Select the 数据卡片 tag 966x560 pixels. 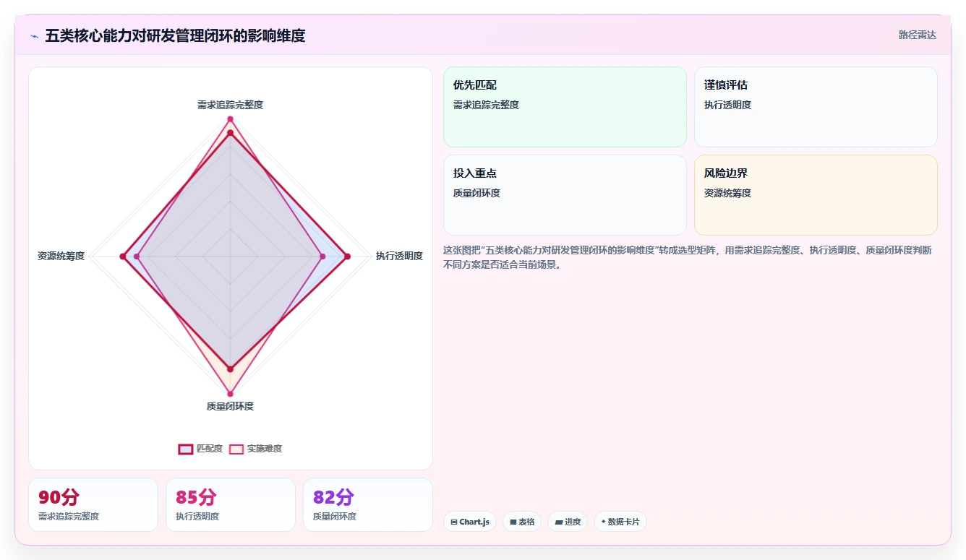(x=620, y=522)
